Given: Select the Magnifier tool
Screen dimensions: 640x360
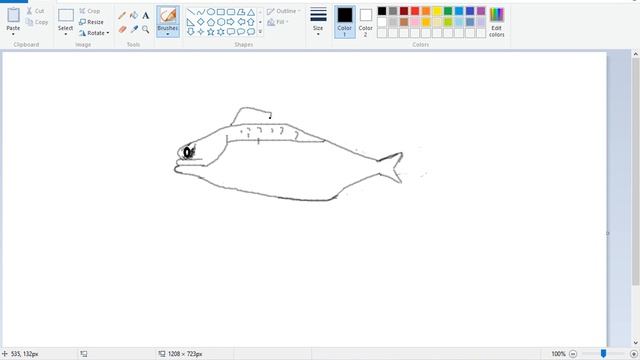Looking at the screenshot, I should [146, 29].
